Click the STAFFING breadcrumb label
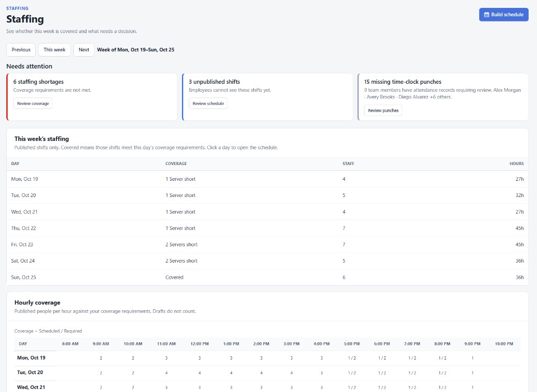 (x=17, y=8)
